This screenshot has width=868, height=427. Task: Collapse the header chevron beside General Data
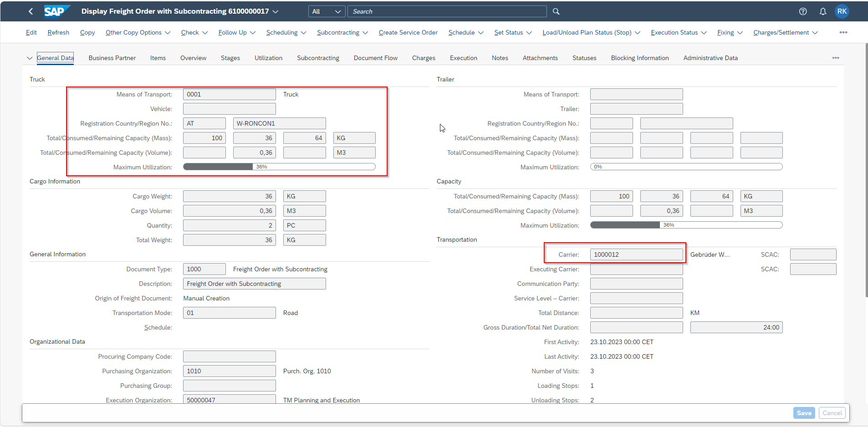pyautogui.click(x=30, y=58)
